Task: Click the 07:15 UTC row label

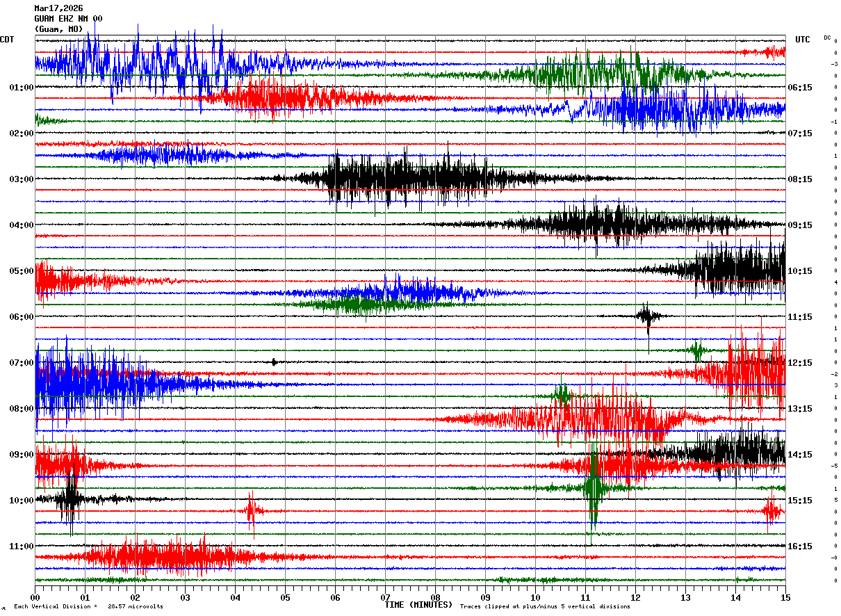Action: (800, 133)
